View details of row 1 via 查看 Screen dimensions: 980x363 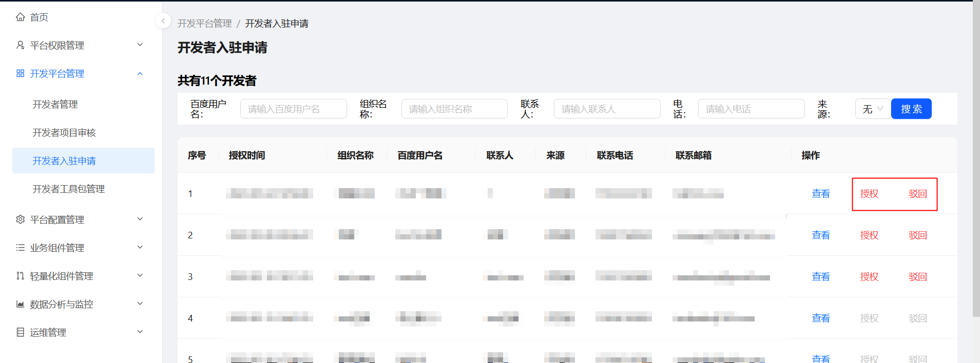821,194
